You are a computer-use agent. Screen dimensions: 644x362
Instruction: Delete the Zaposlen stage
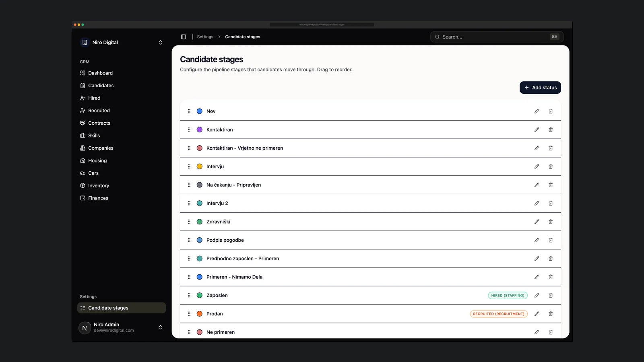click(x=551, y=295)
